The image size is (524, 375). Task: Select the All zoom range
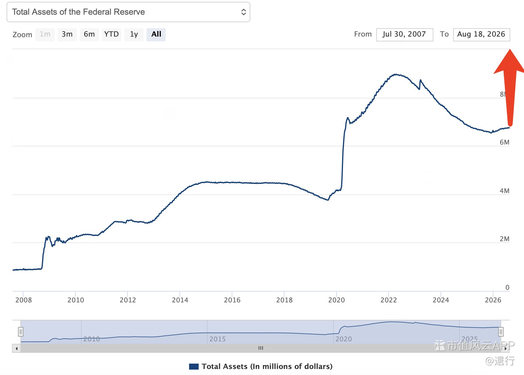click(156, 34)
